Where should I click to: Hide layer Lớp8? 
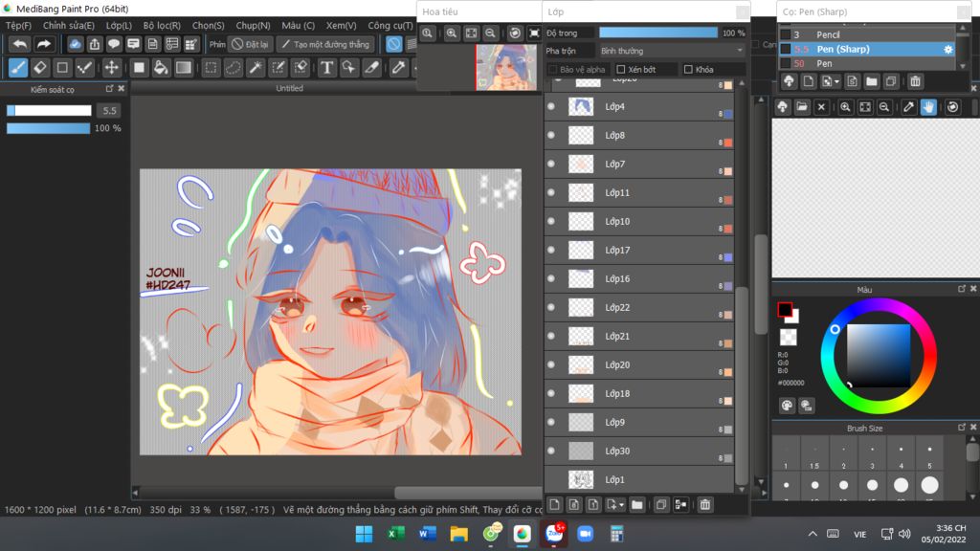(x=551, y=135)
